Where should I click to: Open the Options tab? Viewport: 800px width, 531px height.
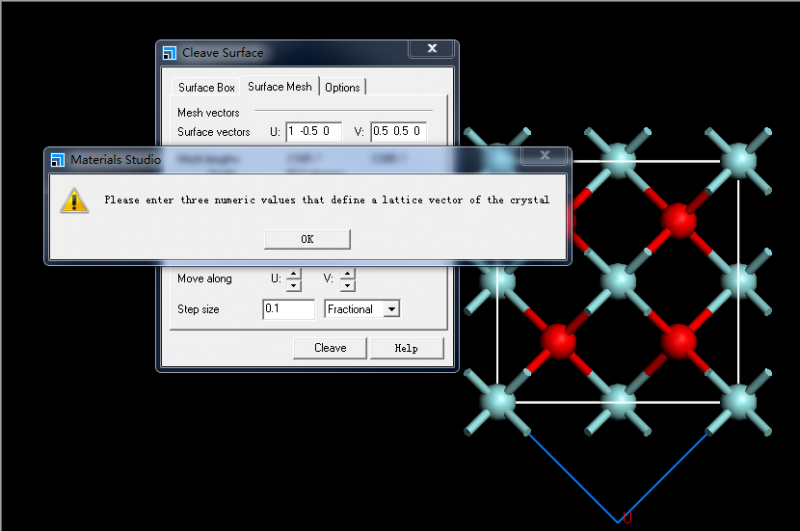coord(342,87)
